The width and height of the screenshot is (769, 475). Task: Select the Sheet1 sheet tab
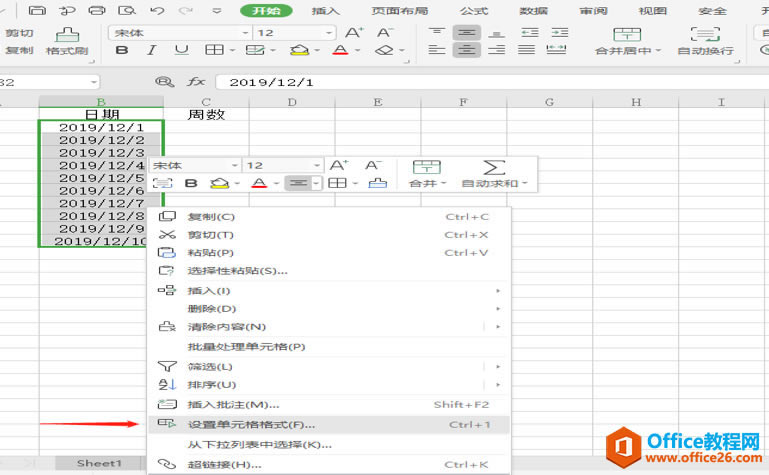(x=99, y=463)
